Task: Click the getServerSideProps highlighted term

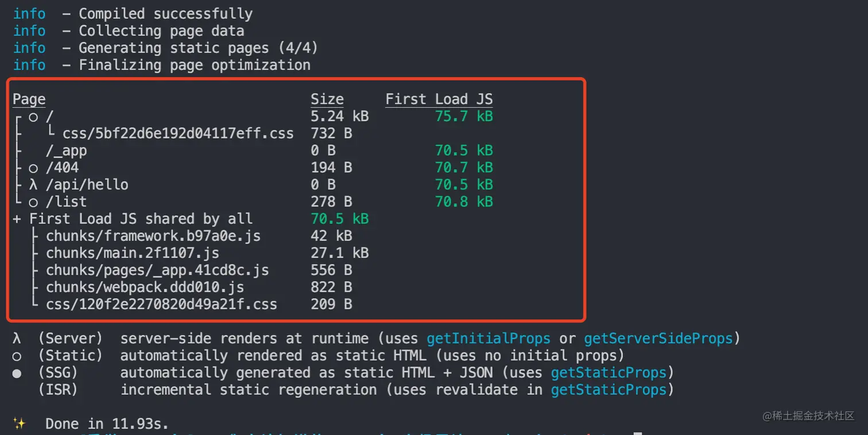Action: coord(658,338)
